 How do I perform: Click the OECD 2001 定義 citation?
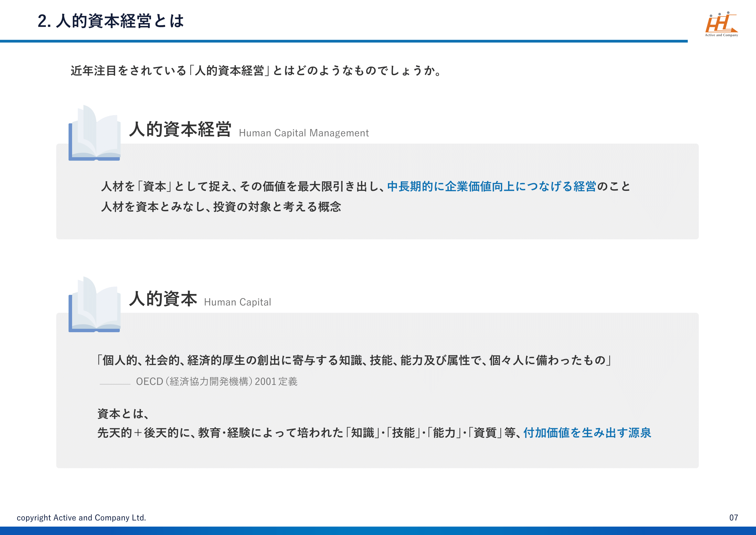tap(217, 381)
